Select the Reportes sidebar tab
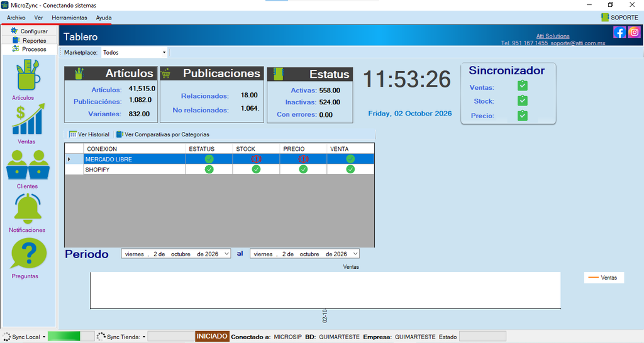The height and width of the screenshot is (343, 644). point(29,41)
